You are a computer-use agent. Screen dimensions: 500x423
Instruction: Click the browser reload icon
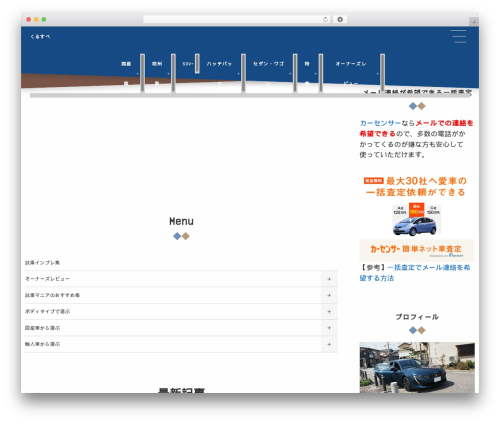[x=325, y=19]
